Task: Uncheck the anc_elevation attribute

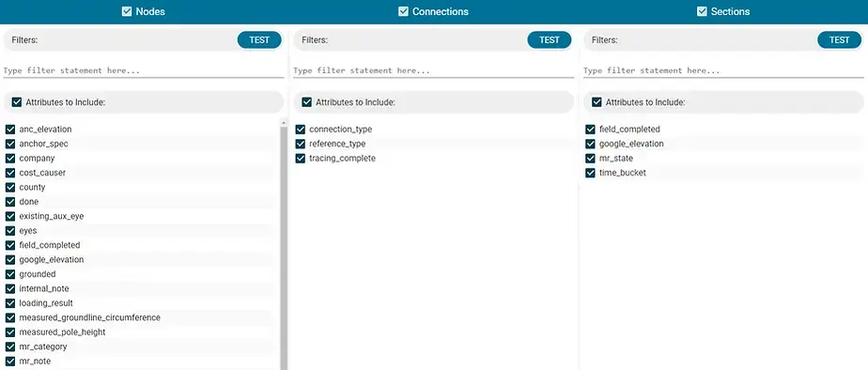Action: (10, 130)
